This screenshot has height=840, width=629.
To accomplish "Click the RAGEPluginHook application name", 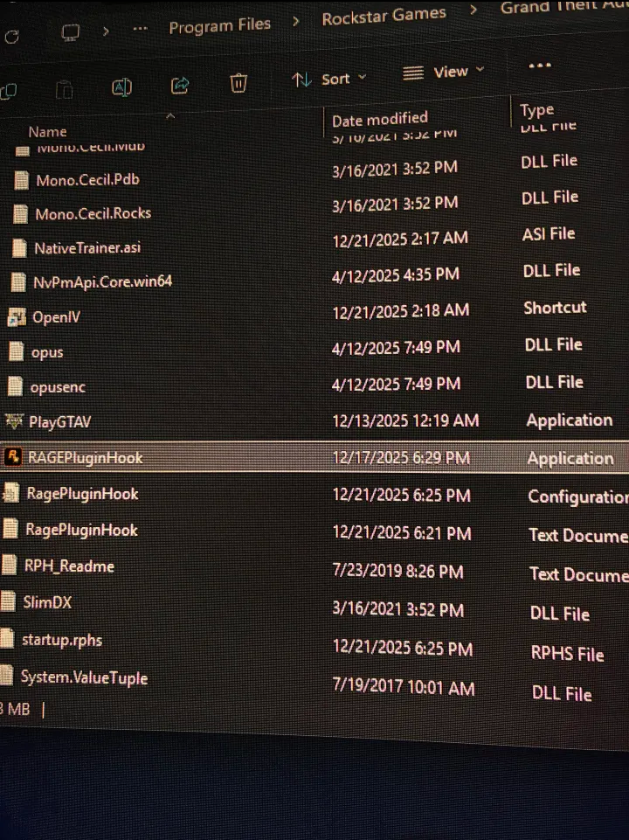I will (85, 457).
